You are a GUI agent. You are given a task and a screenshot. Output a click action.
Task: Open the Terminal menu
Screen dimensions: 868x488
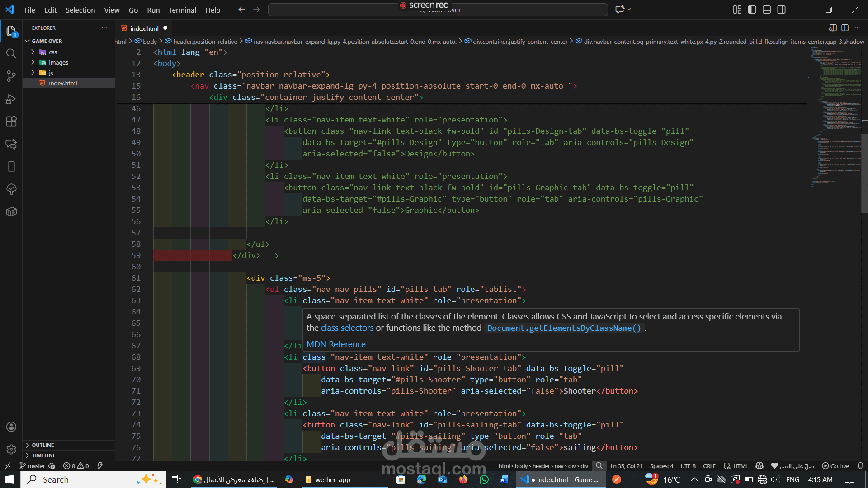point(182,10)
